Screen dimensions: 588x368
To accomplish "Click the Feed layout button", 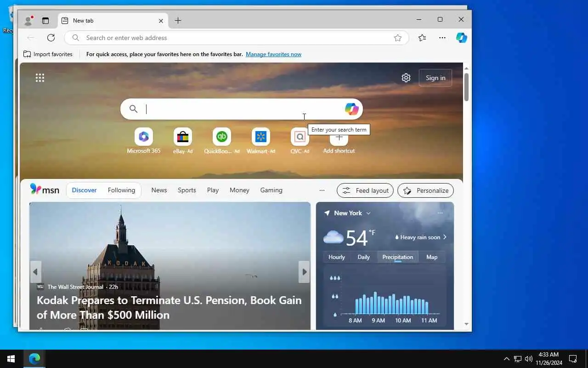I will point(365,190).
